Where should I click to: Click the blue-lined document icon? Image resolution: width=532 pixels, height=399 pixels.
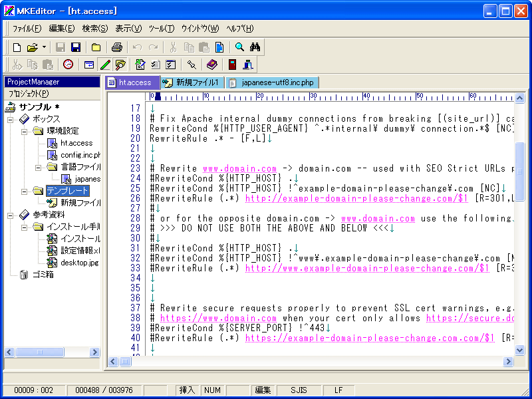point(219,47)
